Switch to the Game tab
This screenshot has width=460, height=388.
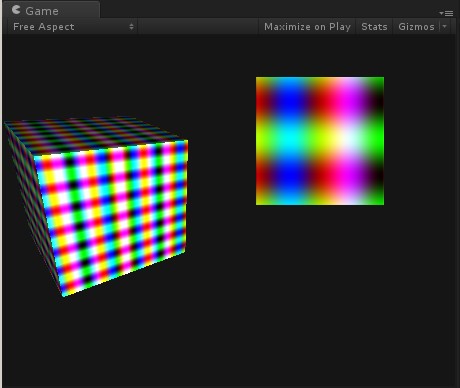pyautogui.click(x=51, y=10)
